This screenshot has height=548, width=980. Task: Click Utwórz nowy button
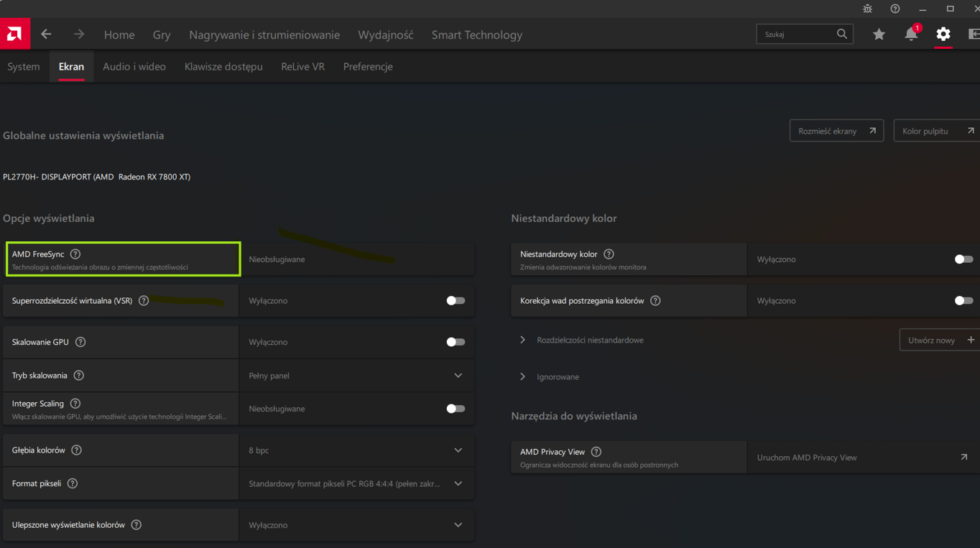coord(940,340)
